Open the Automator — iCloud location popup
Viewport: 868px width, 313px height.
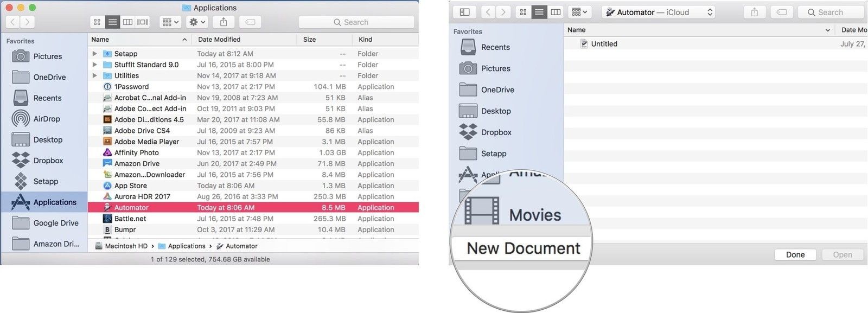[658, 12]
